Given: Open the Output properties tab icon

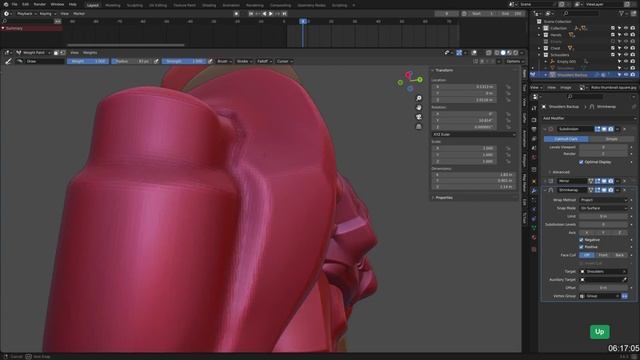Looking at the screenshot, I should coord(534,129).
